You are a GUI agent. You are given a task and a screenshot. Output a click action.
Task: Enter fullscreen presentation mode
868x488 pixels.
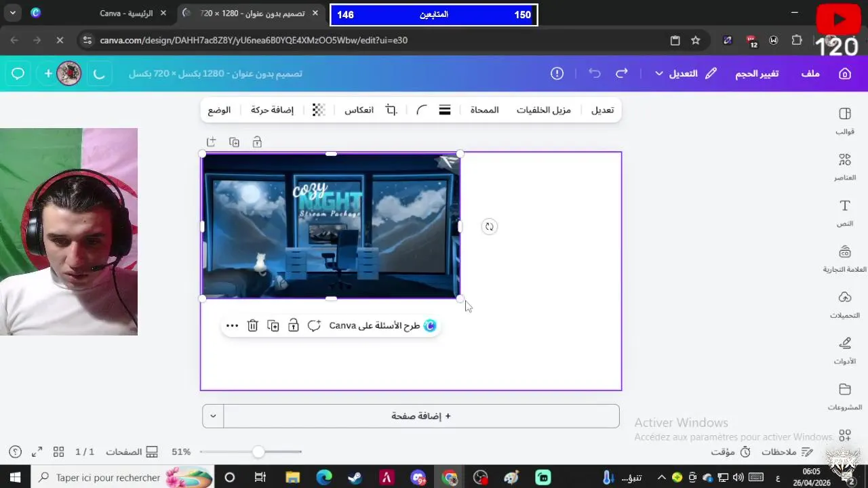37,451
